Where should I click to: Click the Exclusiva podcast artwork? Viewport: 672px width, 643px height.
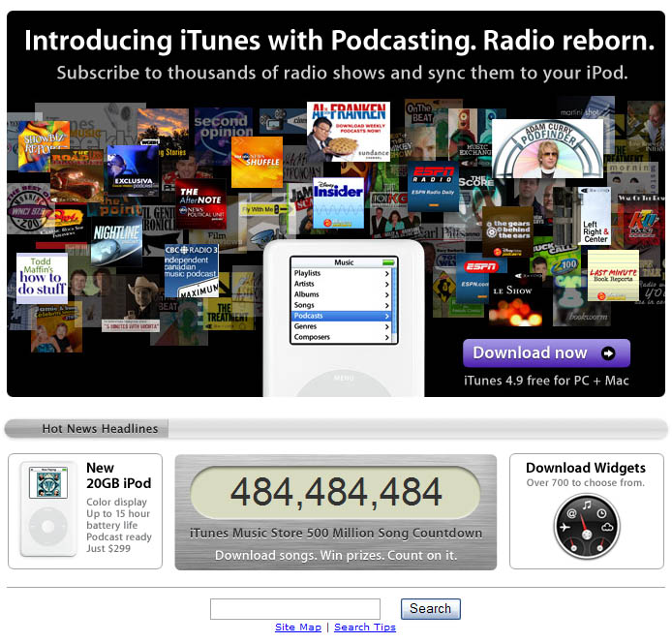133,170
